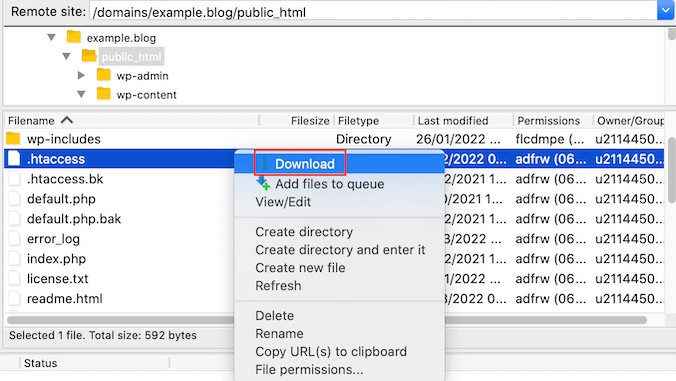
Task: Select the example.blog tree label
Action: [x=121, y=38]
